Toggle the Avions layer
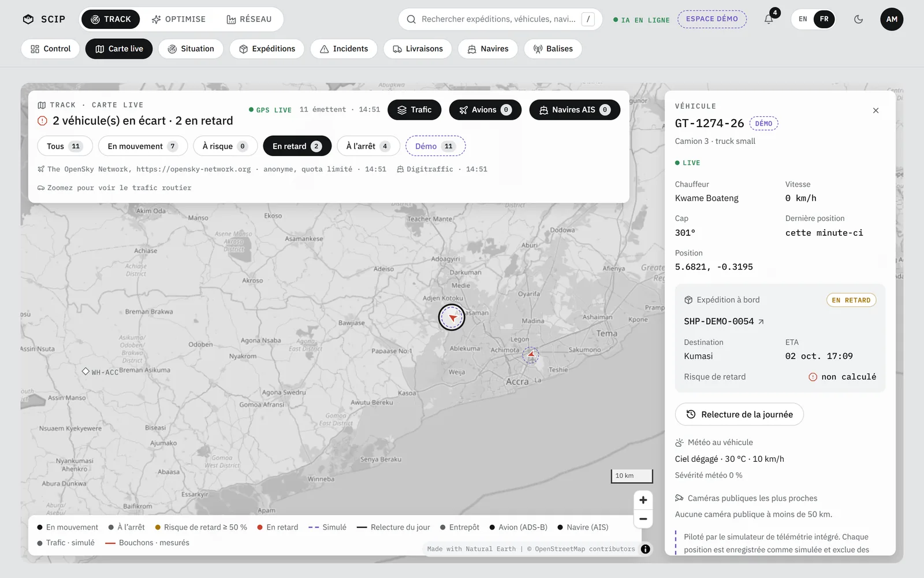The height and width of the screenshot is (578, 924). click(x=485, y=110)
